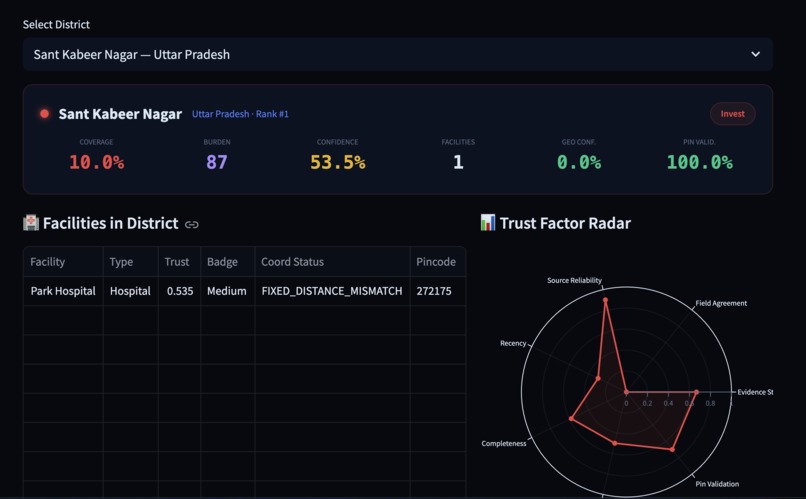Select the Facility column header
Screen dimensions: 806x499
[x=63, y=262]
